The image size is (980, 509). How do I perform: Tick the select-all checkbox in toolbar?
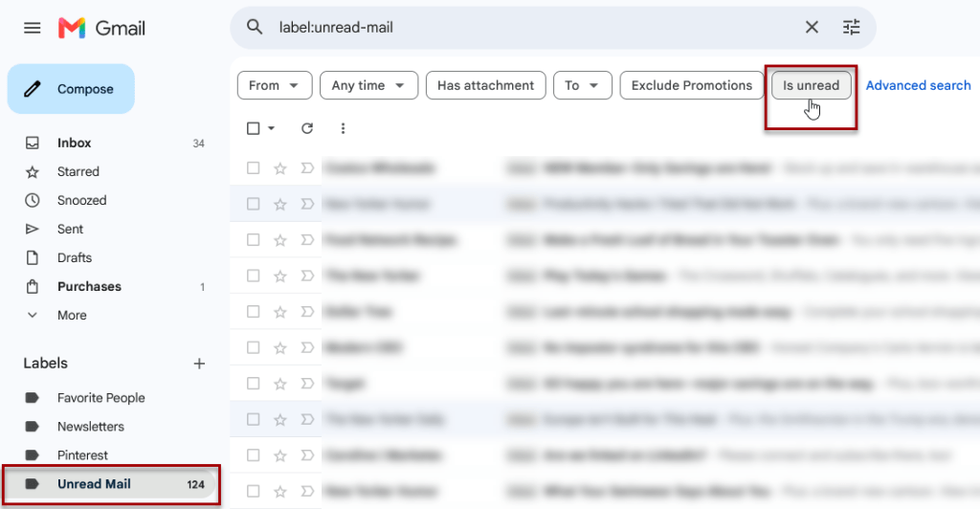253,128
